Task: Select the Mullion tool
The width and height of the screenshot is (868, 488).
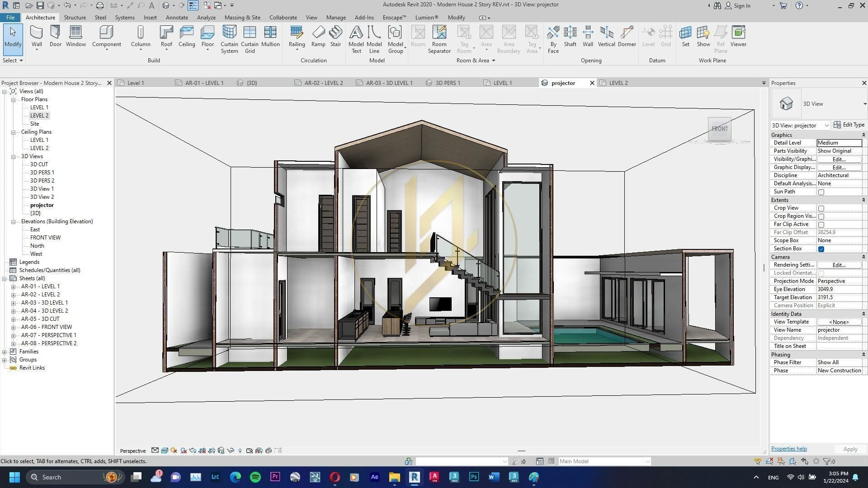Action: pyautogui.click(x=270, y=36)
